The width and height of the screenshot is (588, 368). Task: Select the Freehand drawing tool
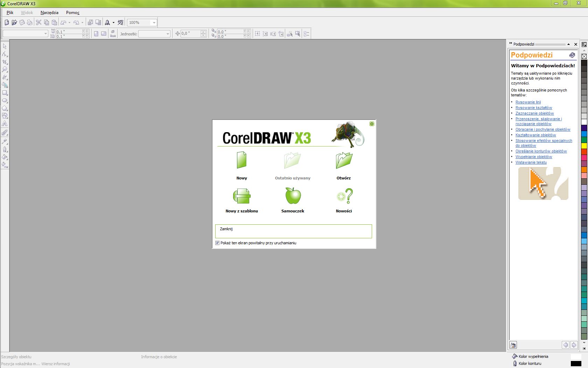(x=5, y=77)
